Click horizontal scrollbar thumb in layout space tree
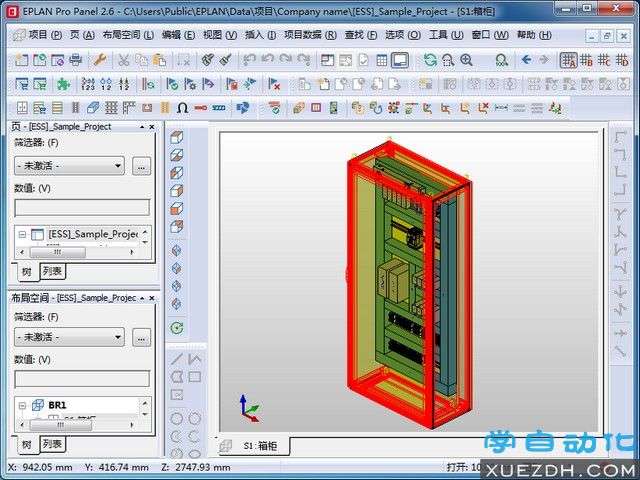 tap(60, 425)
